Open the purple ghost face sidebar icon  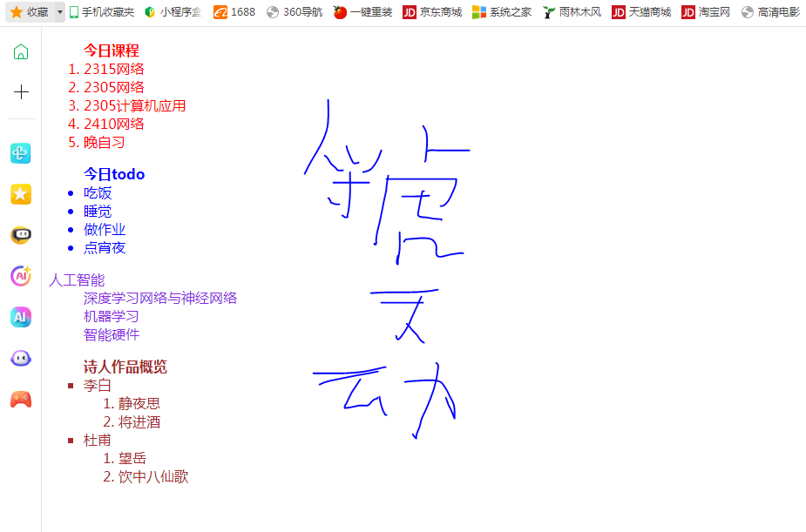(21, 359)
